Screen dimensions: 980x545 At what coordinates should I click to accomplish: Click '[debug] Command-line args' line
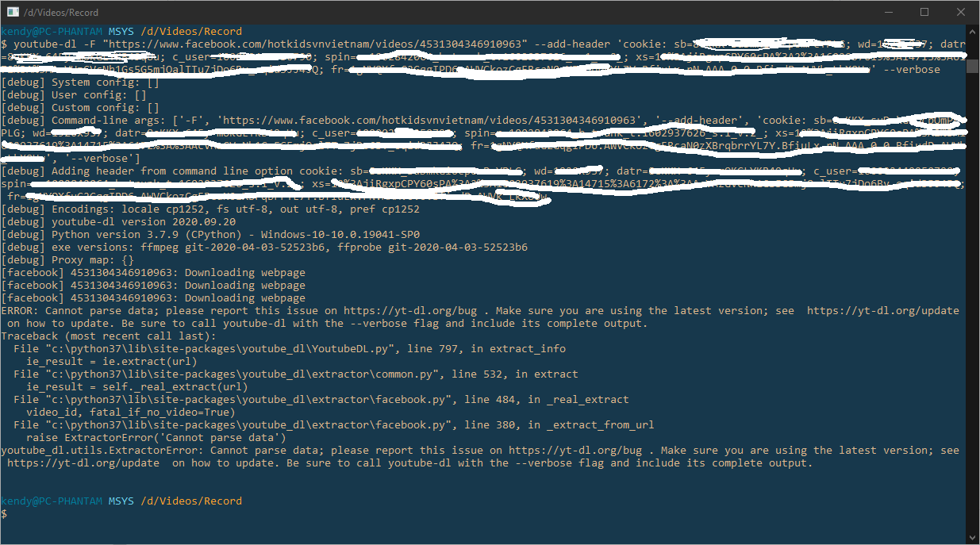tap(482, 140)
